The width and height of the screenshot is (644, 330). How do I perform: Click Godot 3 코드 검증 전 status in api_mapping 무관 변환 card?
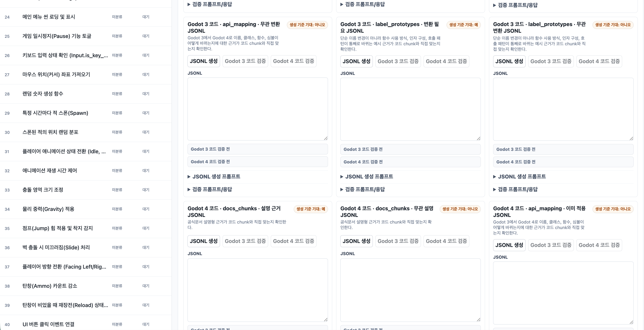(258, 149)
